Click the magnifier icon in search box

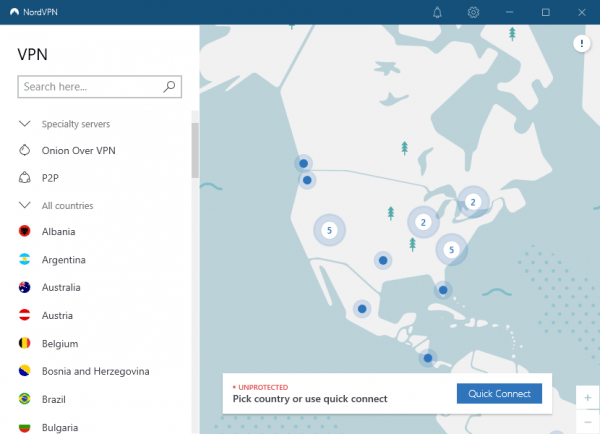(x=170, y=87)
